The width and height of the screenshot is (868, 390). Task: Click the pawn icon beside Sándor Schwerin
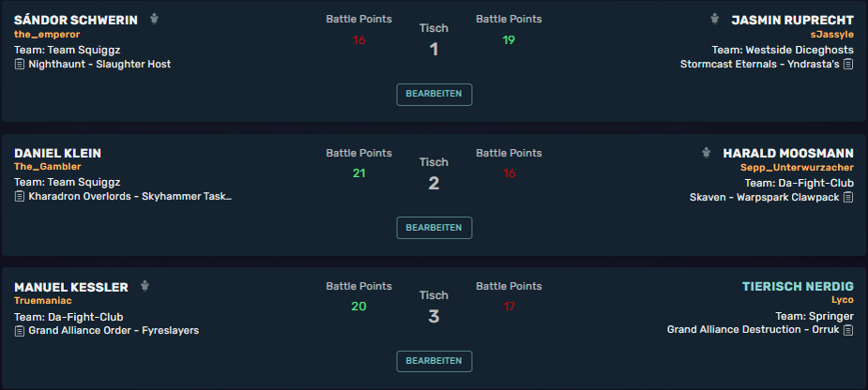(155, 20)
